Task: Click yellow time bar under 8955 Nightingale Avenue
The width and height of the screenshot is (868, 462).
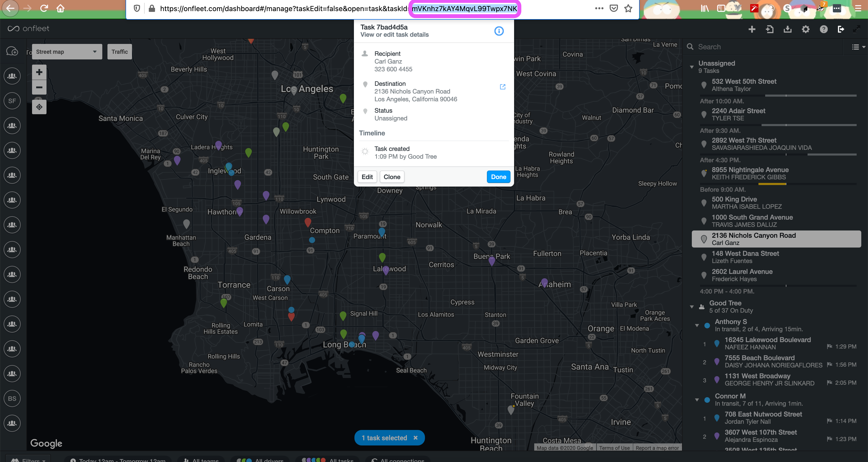Action: point(772,184)
